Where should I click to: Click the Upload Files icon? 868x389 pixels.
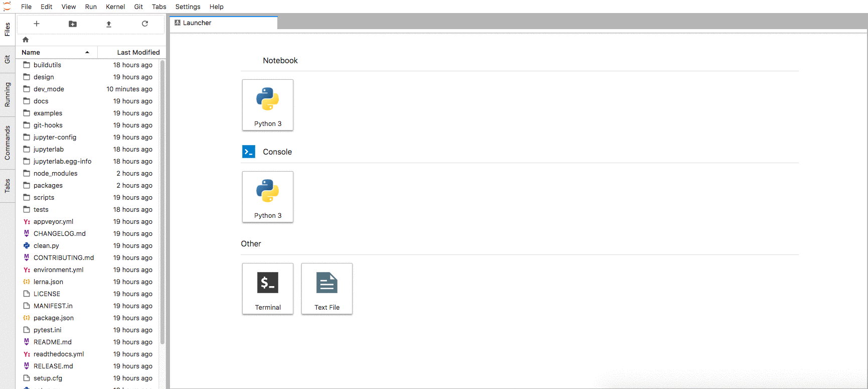click(109, 24)
